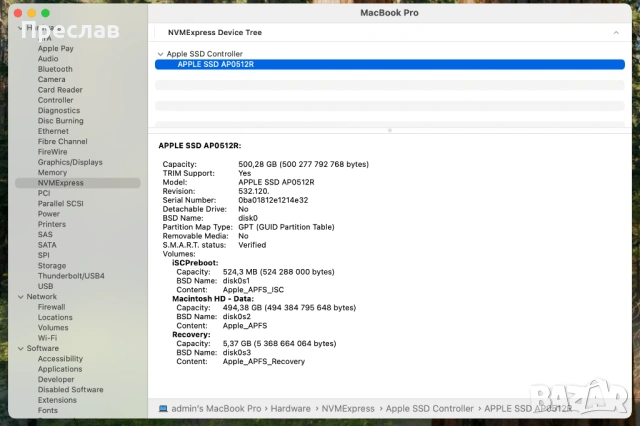Open Card Reader information
This screenshot has width=640, height=426.
(x=60, y=90)
